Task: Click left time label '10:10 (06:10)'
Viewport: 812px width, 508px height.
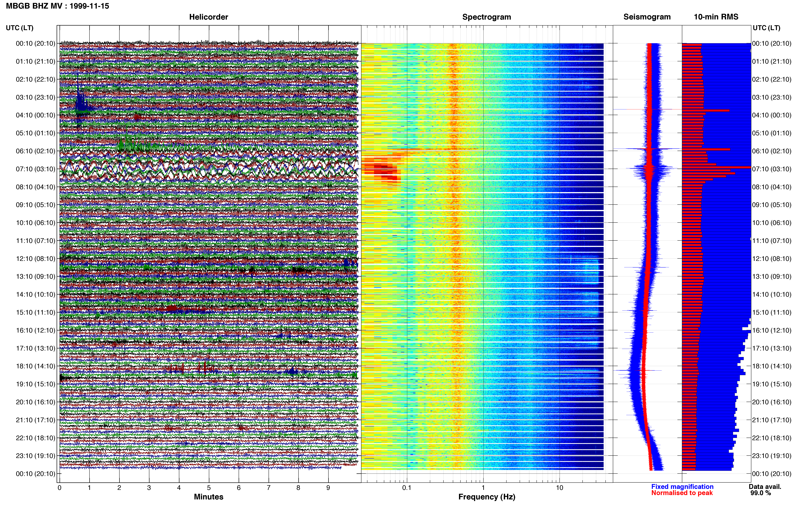Action: (36, 222)
